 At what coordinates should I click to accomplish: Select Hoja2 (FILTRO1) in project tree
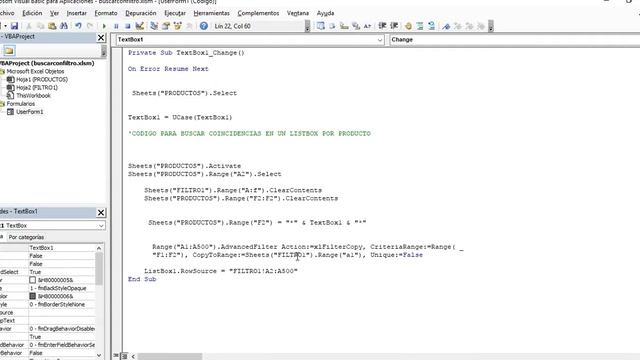pyautogui.click(x=37, y=88)
